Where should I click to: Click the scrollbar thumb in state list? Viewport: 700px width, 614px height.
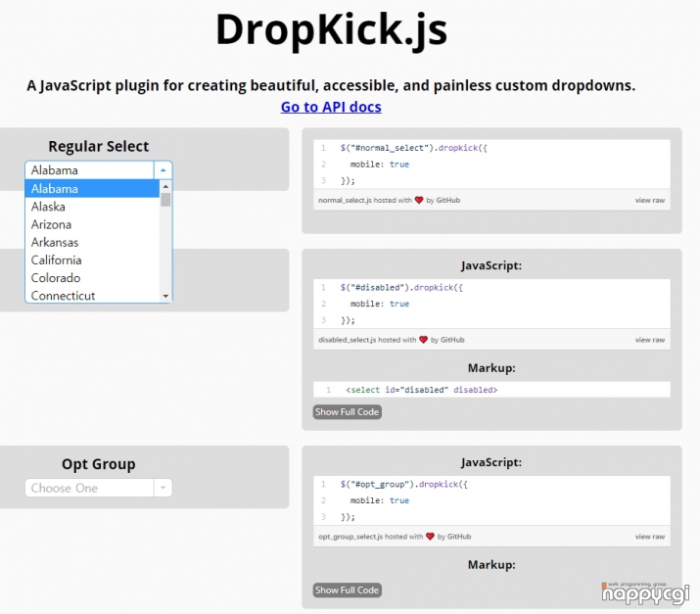tap(165, 200)
